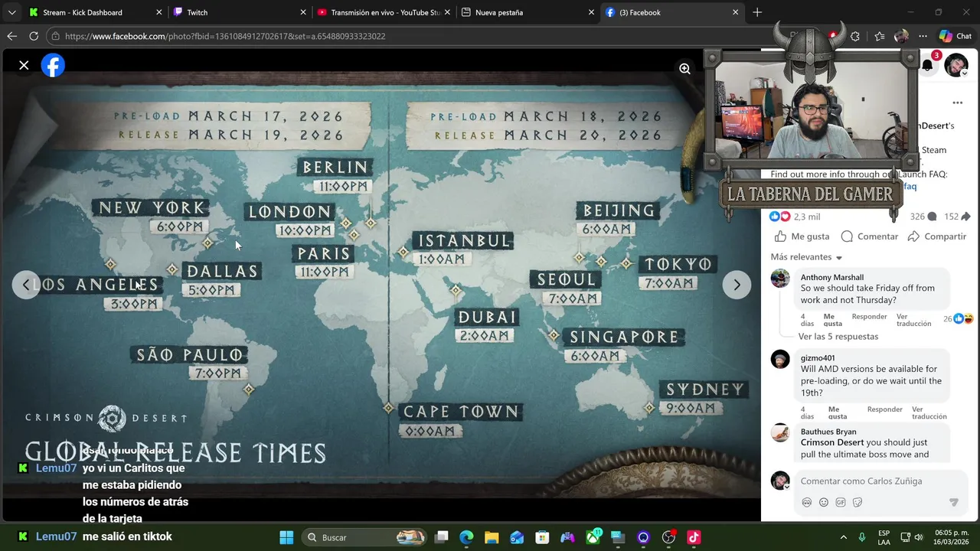Show hidden system tray icons
This screenshot has width=980, height=551.
[x=844, y=537]
